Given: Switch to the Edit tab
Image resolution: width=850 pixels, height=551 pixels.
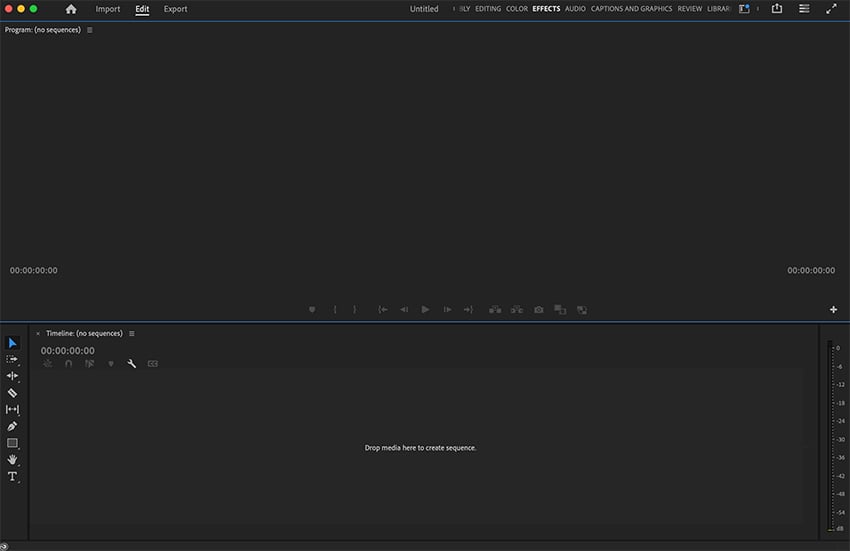Looking at the screenshot, I should [142, 9].
